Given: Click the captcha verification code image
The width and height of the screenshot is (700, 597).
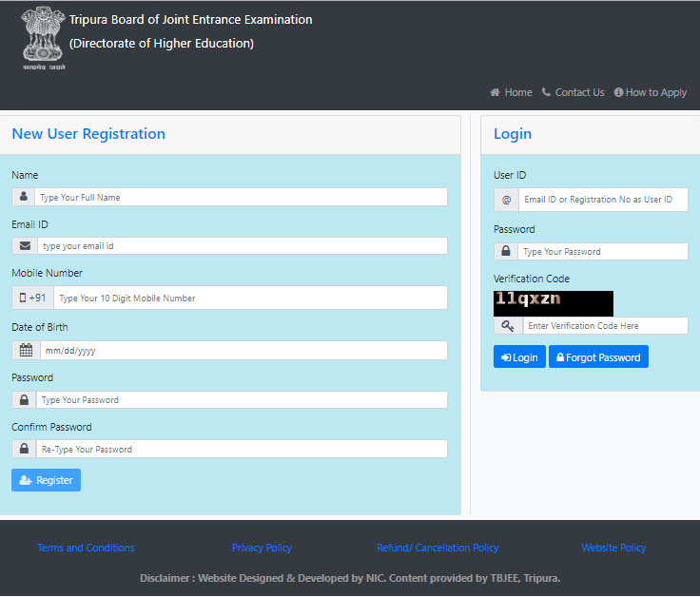Looking at the screenshot, I should pos(553,303).
